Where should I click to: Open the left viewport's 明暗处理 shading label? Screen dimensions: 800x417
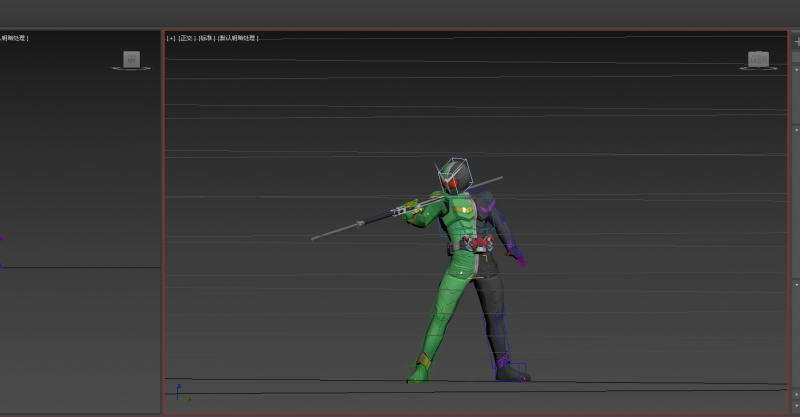14,38
